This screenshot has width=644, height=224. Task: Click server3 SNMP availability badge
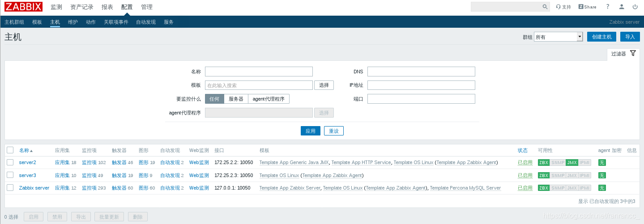pyautogui.click(x=558, y=176)
